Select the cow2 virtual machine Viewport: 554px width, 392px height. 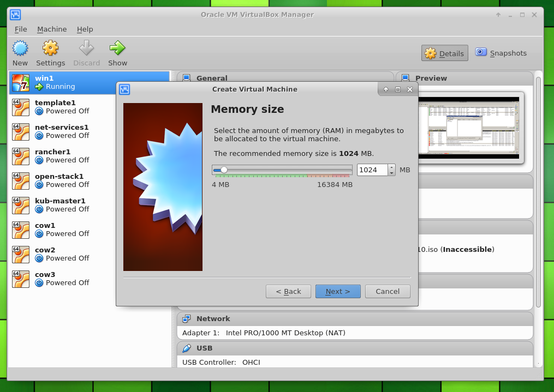(90, 255)
